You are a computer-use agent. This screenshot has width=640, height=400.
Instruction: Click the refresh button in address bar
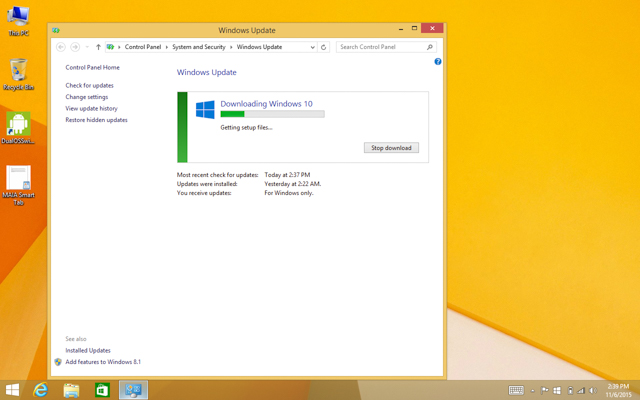click(323, 47)
